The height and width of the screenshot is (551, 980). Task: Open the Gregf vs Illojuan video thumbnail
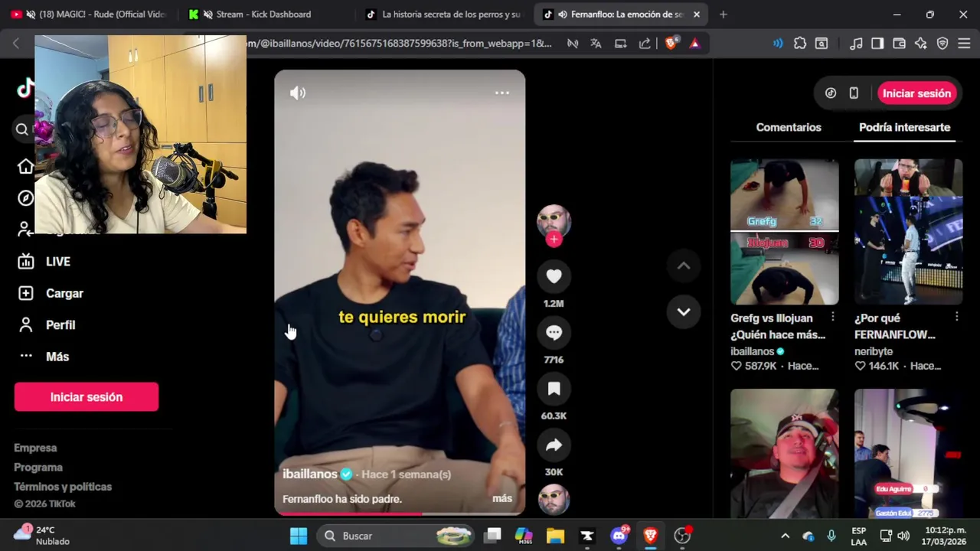tap(784, 232)
